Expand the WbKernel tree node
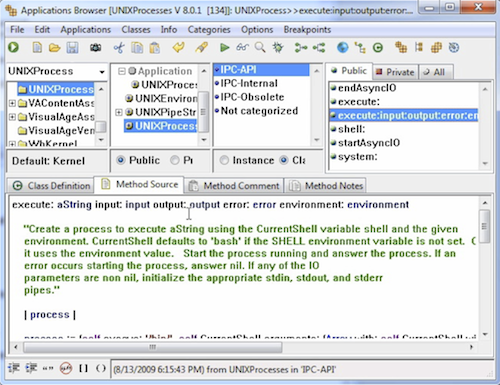500x385 pixels. click(x=12, y=144)
